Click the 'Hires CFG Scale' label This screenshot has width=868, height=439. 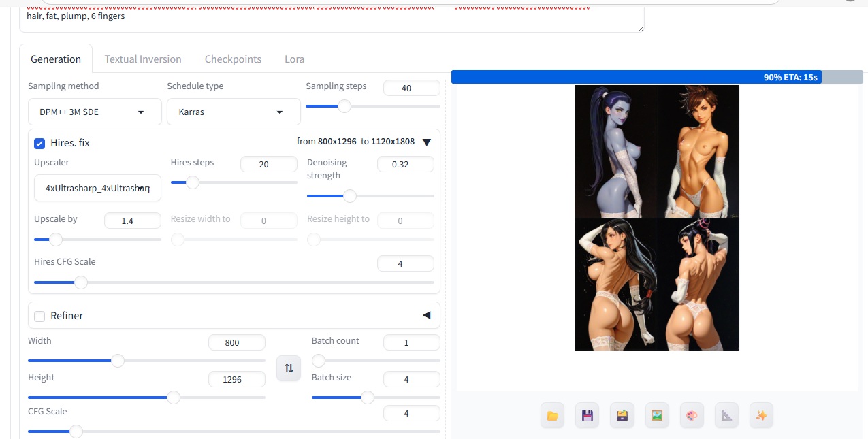(65, 262)
